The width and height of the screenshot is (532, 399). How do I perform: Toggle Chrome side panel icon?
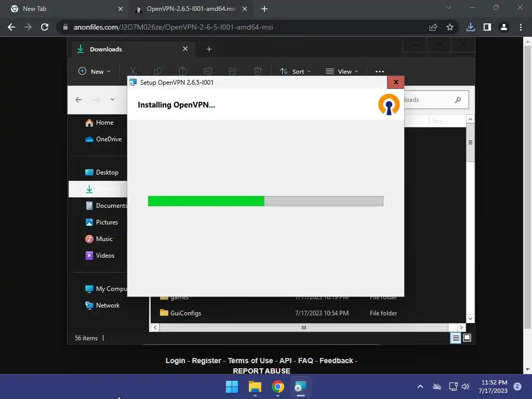[x=487, y=27]
